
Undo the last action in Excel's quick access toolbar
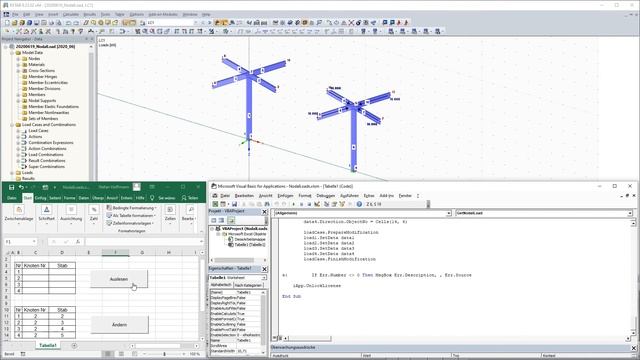click(21, 187)
